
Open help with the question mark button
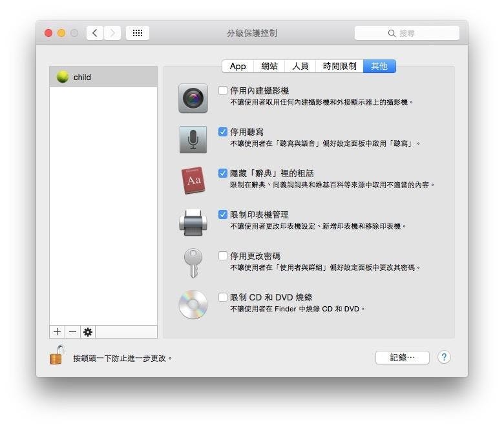(444, 357)
